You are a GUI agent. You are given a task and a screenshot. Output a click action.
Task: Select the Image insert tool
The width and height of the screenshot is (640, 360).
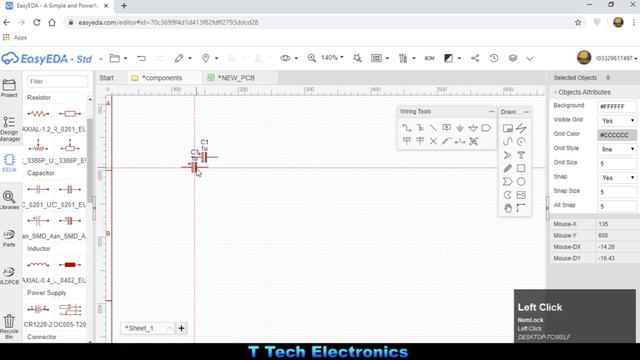coord(521,195)
